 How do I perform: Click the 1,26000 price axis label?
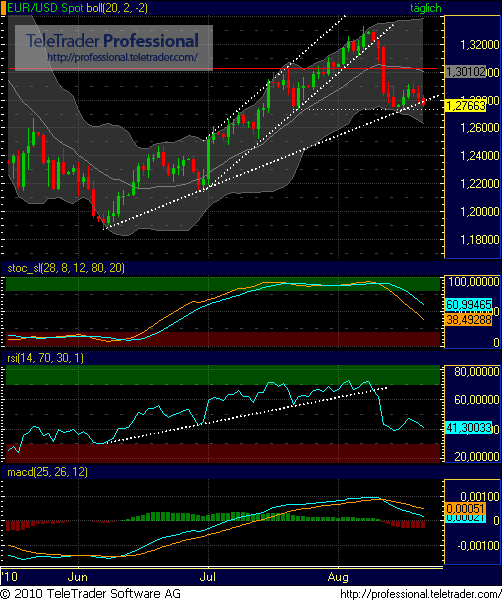(x=480, y=127)
